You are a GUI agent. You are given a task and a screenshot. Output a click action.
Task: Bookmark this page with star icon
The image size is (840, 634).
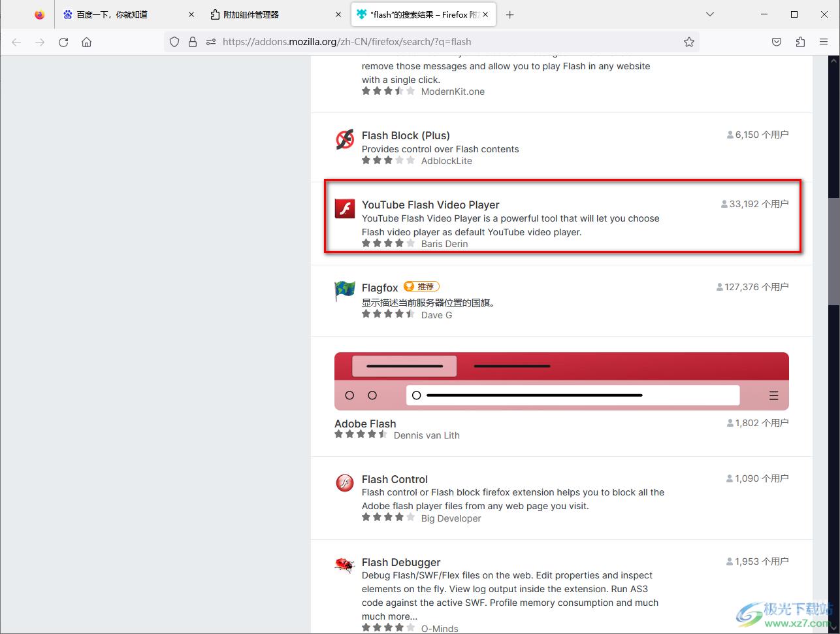click(689, 42)
